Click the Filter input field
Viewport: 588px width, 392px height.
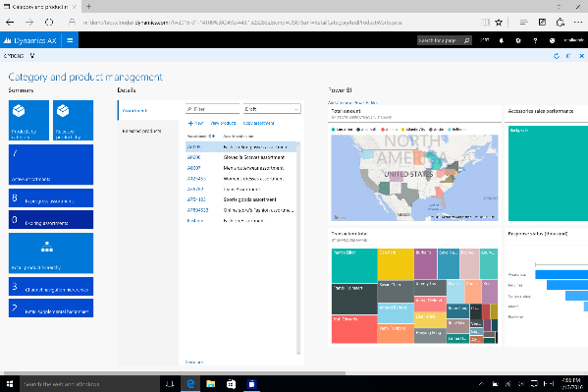(x=213, y=109)
